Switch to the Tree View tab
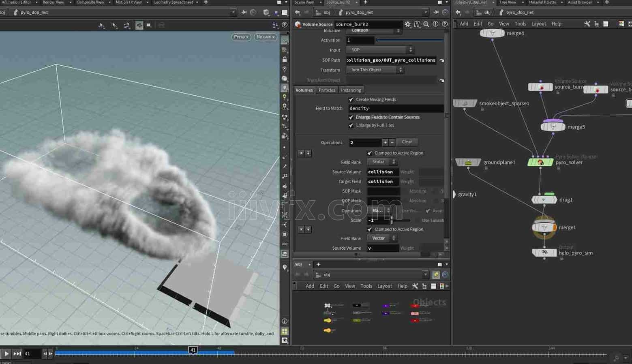Image resolution: width=632 pixels, height=364 pixels. coord(508,2)
